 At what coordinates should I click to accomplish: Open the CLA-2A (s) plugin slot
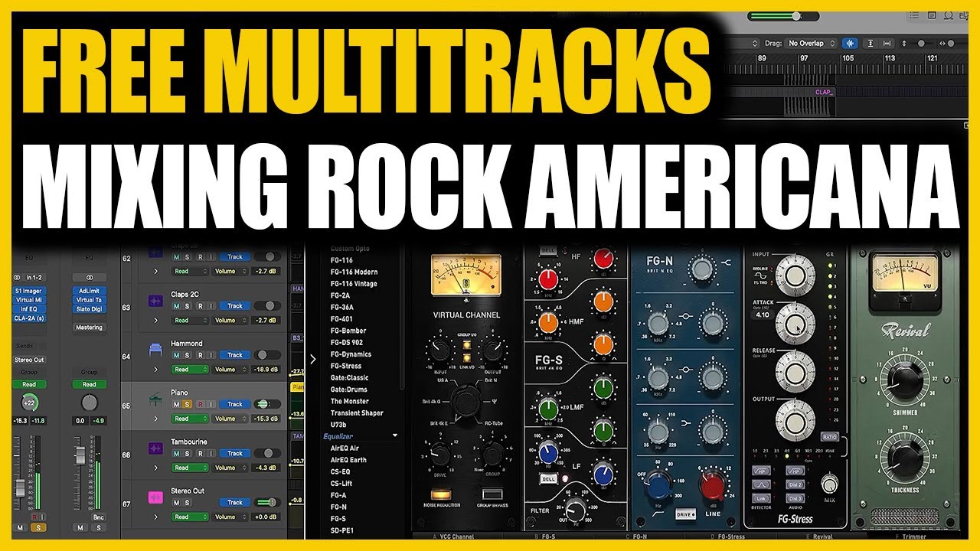click(29, 318)
